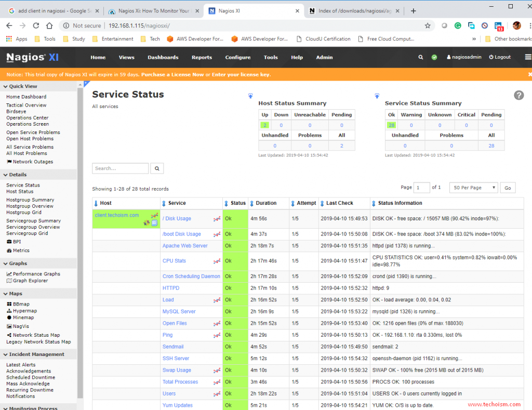
Task: Click Purchase a License Now link
Action: tap(172, 75)
